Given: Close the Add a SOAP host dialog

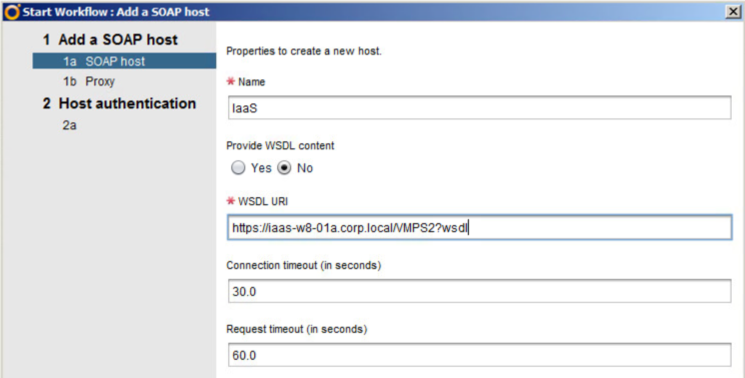Looking at the screenshot, I should pos(733,12).
